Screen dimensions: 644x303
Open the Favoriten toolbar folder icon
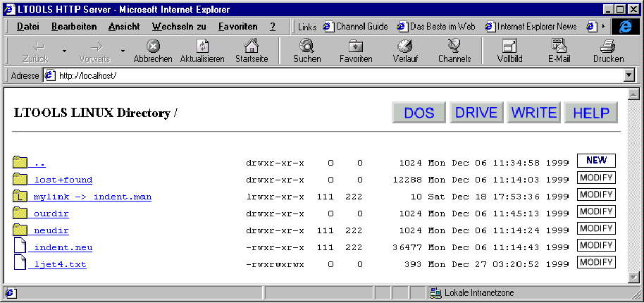(356, 47)
